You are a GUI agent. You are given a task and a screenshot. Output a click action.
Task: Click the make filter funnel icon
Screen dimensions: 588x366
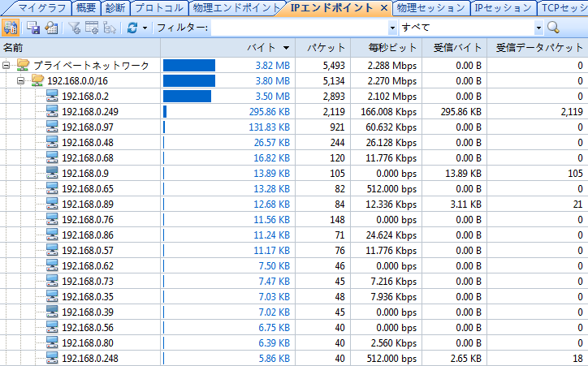point(75,28)
